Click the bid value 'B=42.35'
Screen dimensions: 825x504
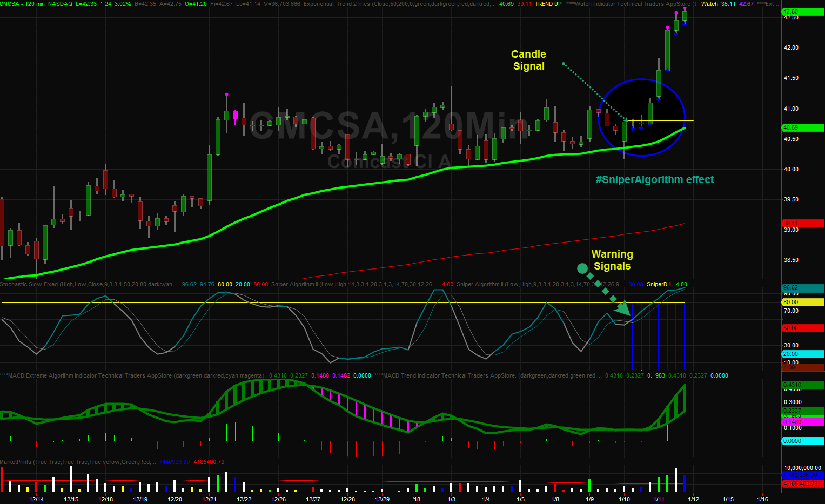[145, 4]
